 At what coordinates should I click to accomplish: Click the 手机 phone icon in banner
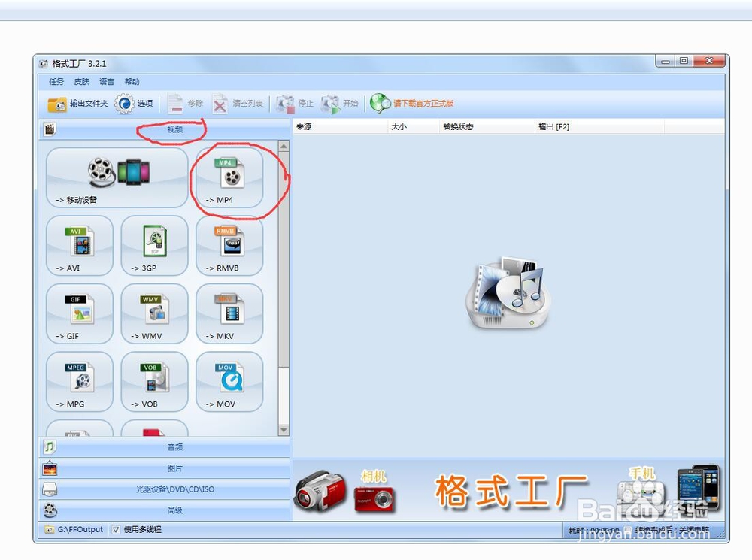699,486
